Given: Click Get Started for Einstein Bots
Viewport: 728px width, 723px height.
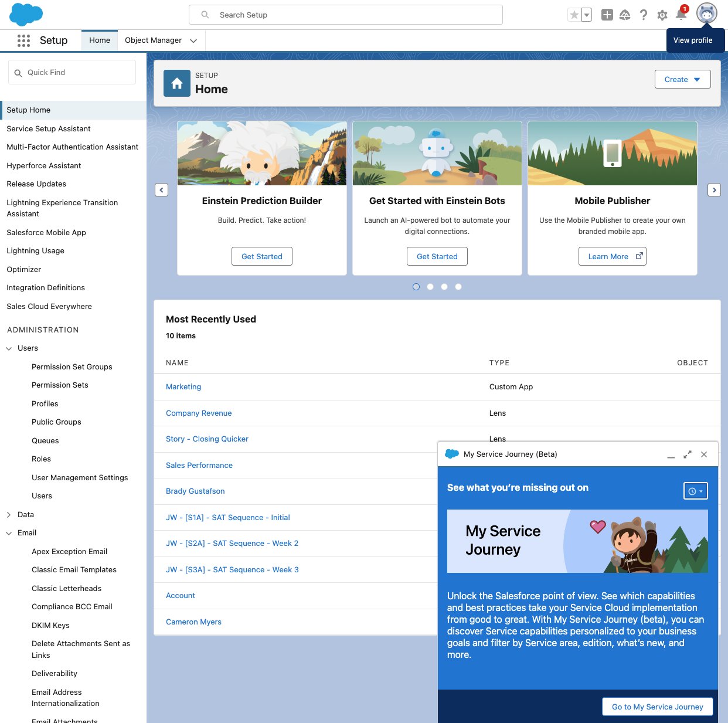Looking at the screenshot, I should point(437,256).
